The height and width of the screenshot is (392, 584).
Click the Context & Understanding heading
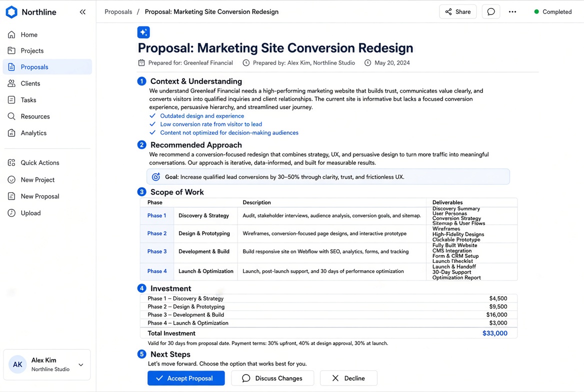pyautogui.click(x=196, y=81)
